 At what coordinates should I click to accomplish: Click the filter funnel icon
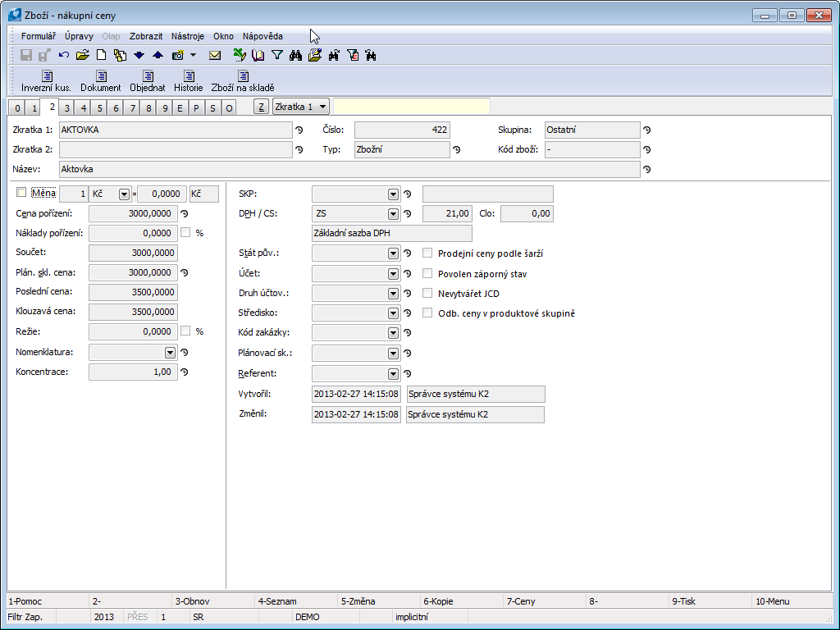[x=277, y=55]
